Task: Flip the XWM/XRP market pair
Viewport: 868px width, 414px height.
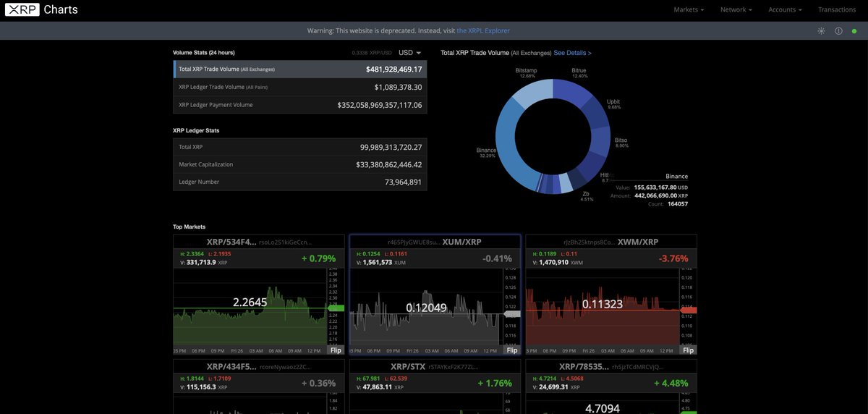Action: point(689,350)
